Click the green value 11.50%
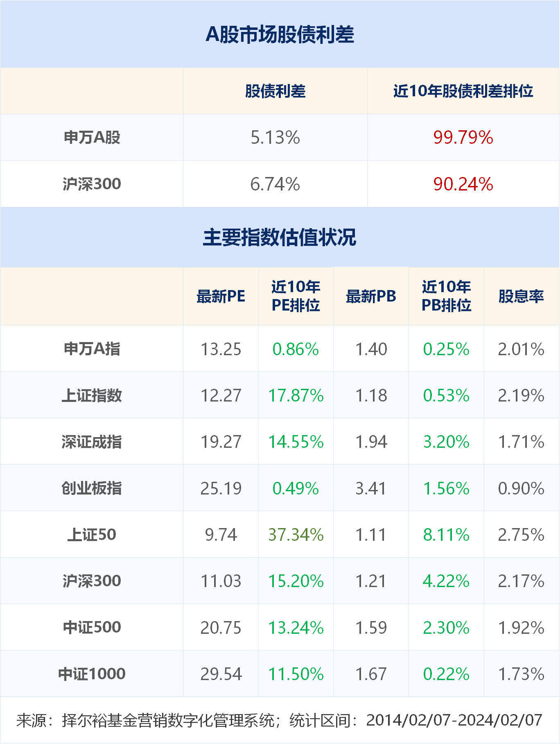This screenshot has width=560, height=744. tap(296, 674)
